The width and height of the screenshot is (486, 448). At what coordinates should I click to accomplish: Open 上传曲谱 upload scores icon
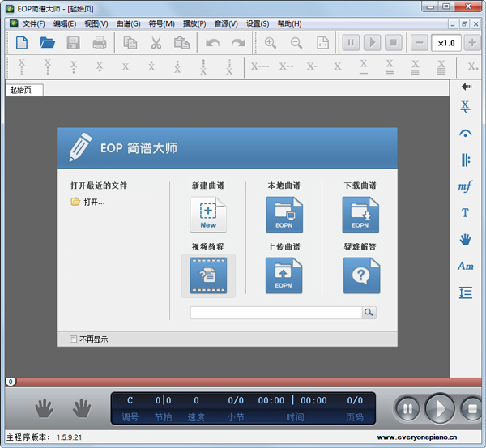(284, 275)
